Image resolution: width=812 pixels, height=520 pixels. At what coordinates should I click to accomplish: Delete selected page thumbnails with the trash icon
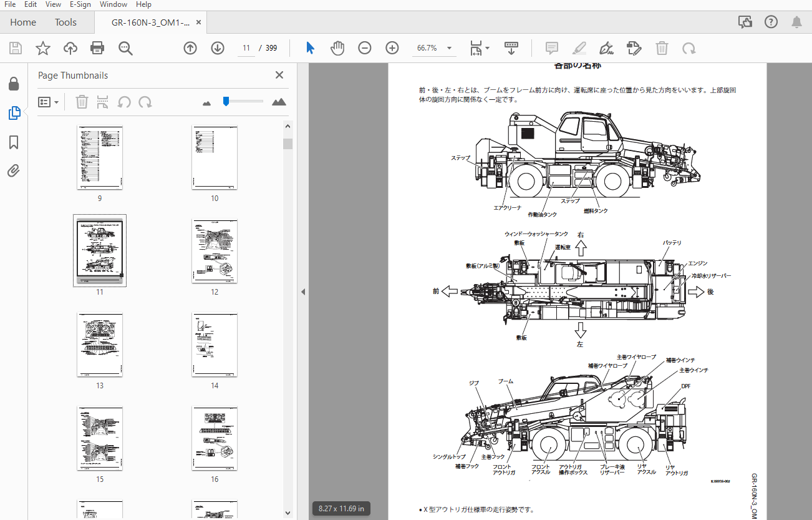pos(82,102)
